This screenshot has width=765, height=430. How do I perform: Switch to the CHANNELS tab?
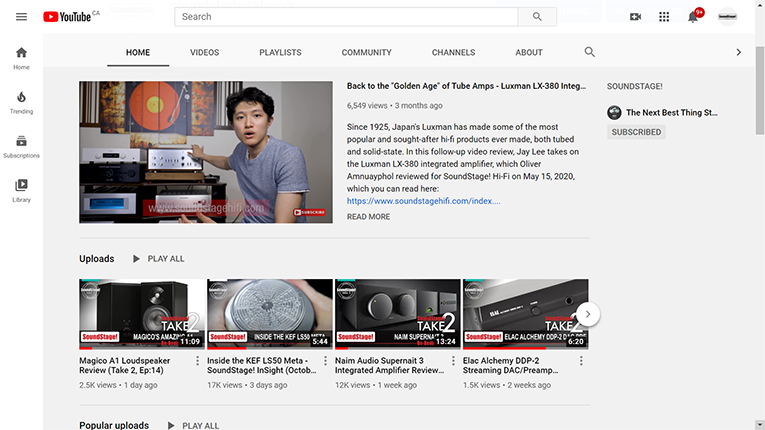[x=453, y=52]
